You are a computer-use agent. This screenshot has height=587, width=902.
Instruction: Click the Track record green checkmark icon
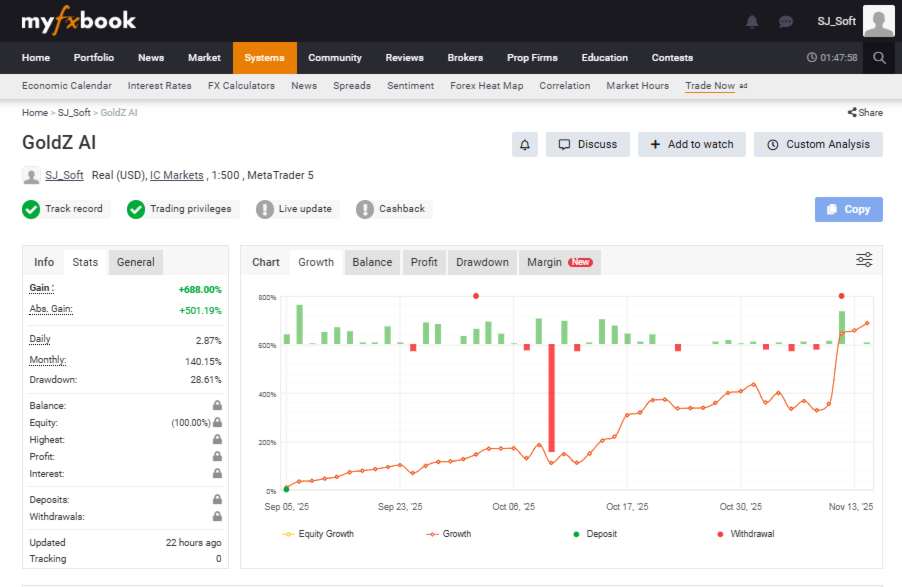31,209
